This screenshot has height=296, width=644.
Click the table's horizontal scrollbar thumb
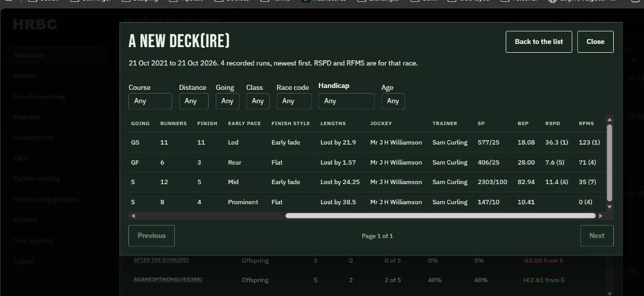click(x=440, y=216)
